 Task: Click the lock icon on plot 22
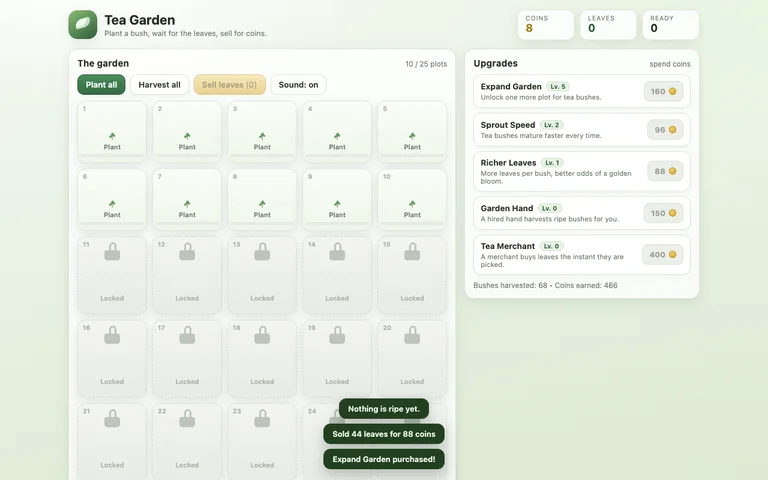pyautogui.click(x=187, y=418)
